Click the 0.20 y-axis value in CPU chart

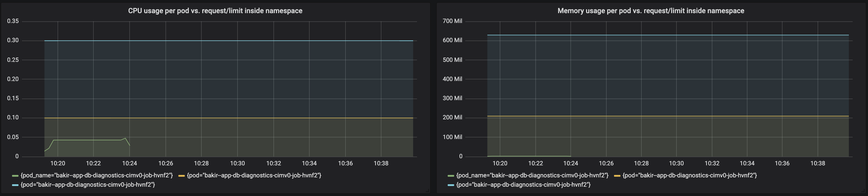coord(13,79)
